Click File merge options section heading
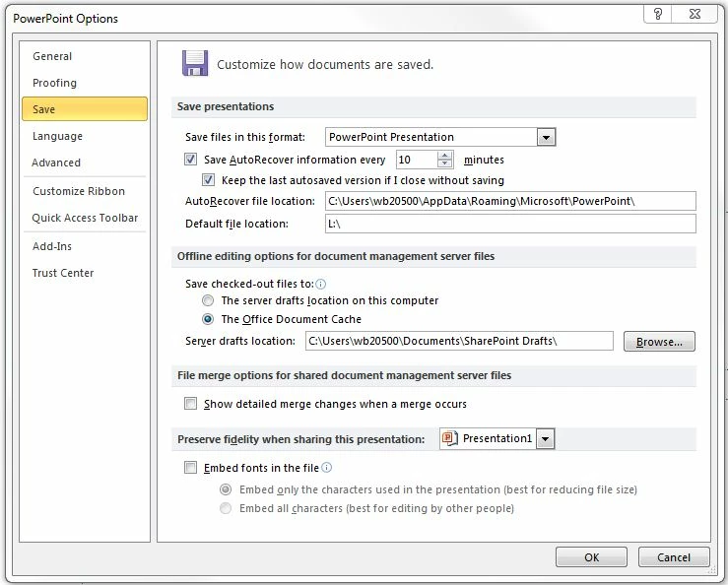 click(344, 375)
